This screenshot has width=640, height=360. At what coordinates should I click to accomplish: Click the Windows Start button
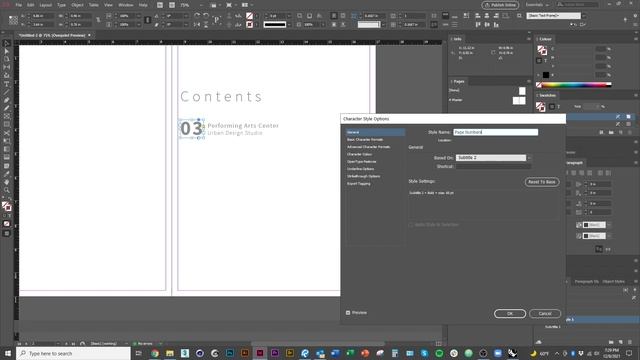(x=7, y=353)
